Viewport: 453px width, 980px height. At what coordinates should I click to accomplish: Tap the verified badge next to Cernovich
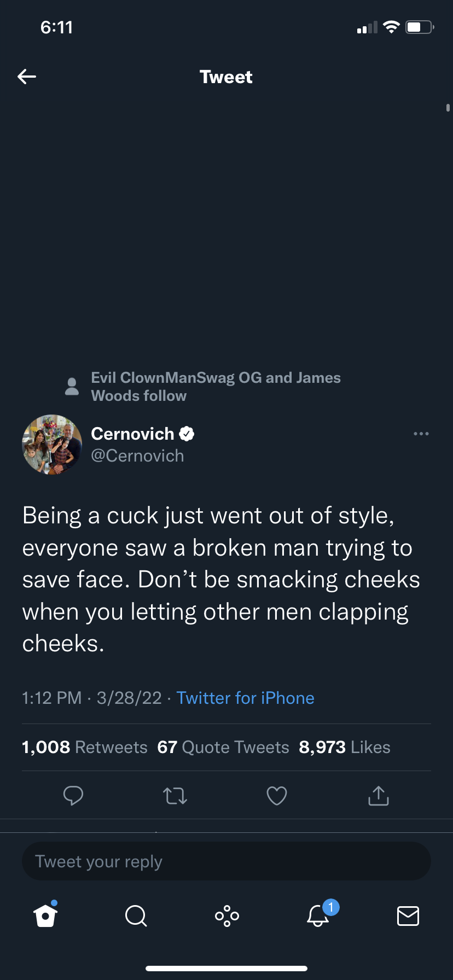tap(187, 434)
